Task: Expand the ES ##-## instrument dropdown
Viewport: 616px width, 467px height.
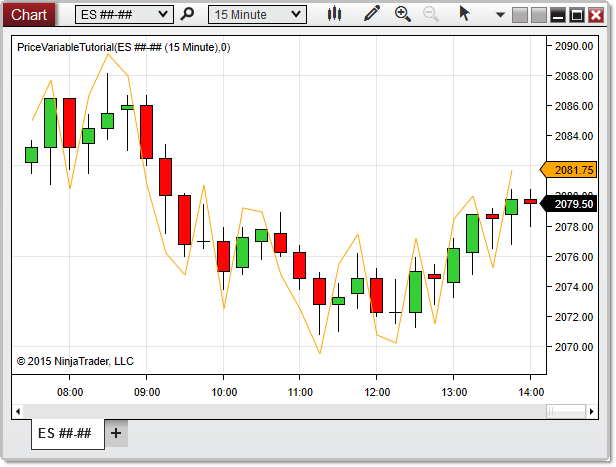Action: pos(124,14)
